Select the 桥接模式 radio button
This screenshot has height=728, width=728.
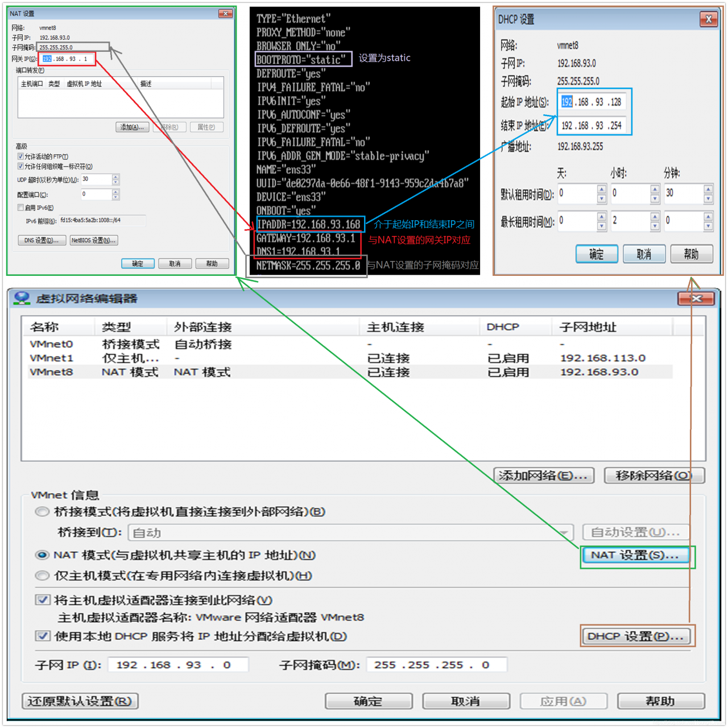coord(42,512)
